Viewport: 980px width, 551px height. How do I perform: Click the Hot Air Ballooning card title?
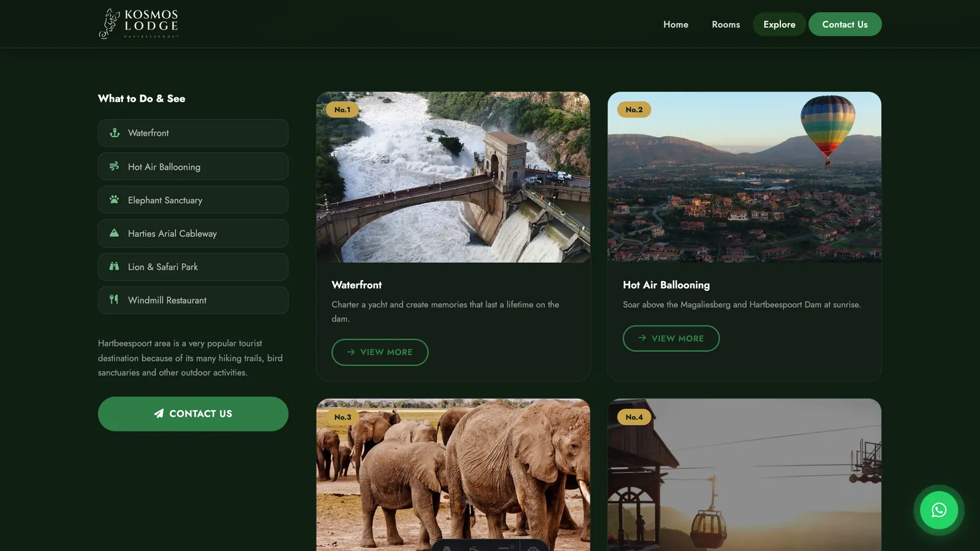666,285
